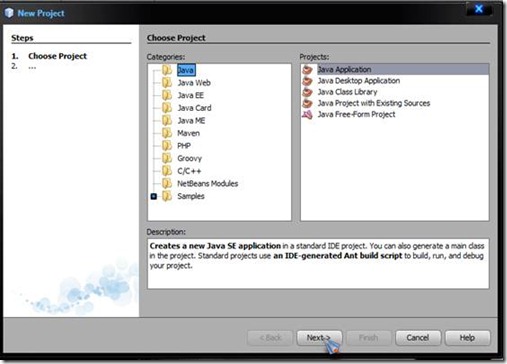Image resolution: width=507 pixels, height=364 pixels.
Task: Click the disabled Finish button
Action: 369,338
